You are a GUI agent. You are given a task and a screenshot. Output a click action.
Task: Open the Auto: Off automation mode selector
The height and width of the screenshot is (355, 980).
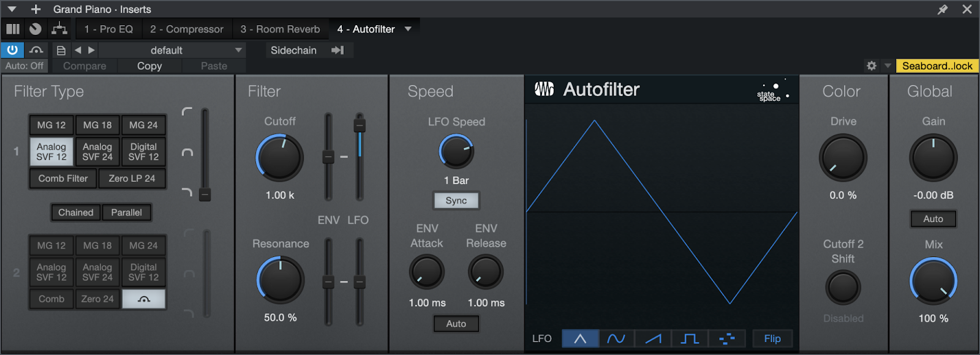click(24, 65)
